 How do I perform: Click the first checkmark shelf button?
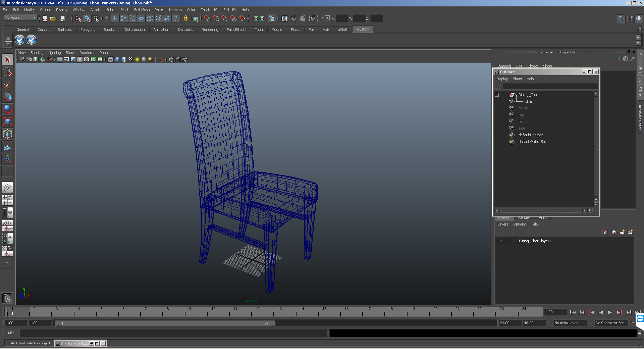pos(20,40)
